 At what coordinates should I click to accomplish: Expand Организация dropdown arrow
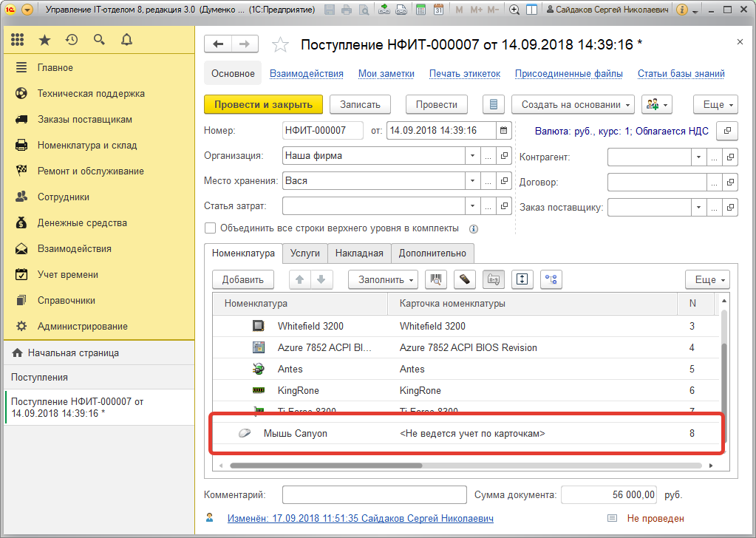coord(472,156)
